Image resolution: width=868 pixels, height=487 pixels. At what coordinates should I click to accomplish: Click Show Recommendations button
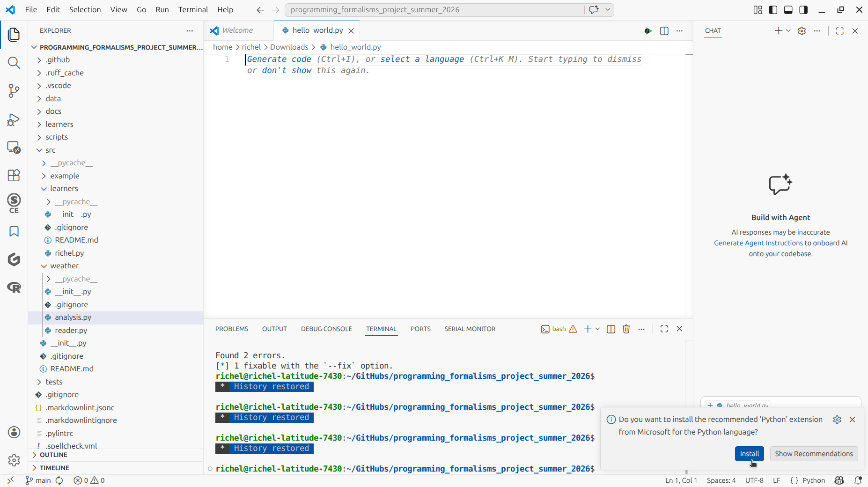coord(814,454)
